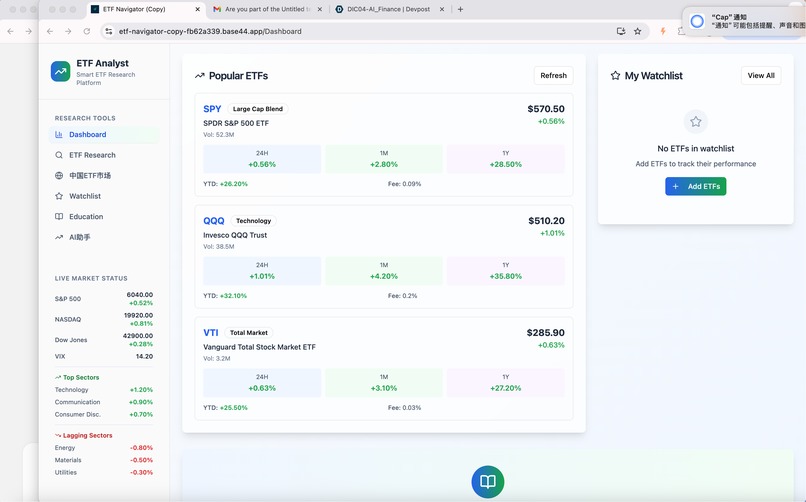Click the Large Cap Blend tag

click(x=258, y=109)
